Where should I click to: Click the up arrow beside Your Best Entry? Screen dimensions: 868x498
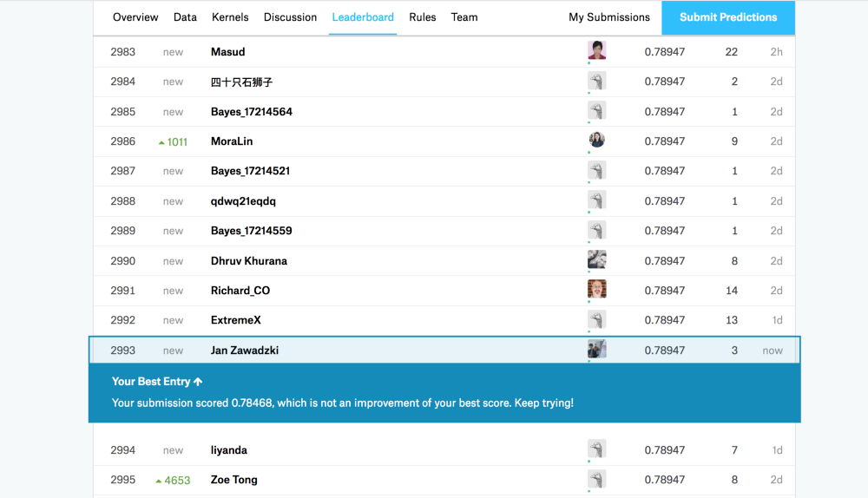pos(198,382)
